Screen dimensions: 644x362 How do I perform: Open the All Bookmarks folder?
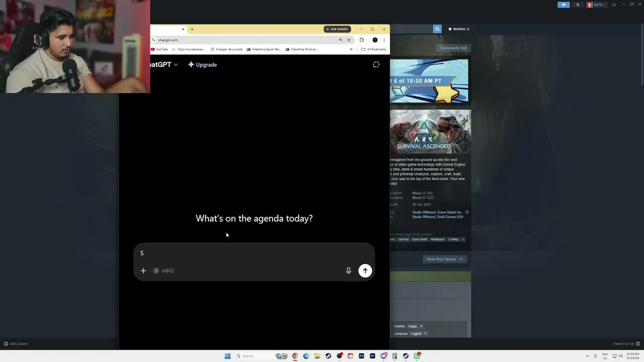click(374, 49)
